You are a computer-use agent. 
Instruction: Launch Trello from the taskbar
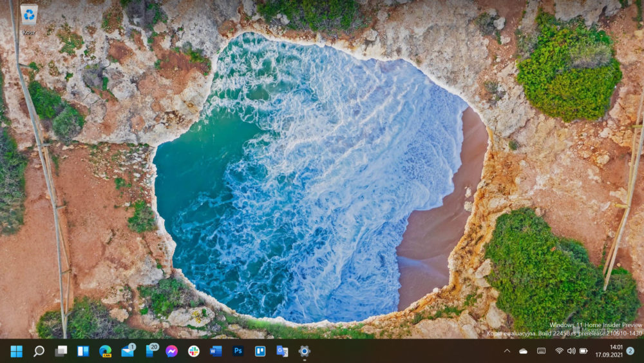(x=260, y=351)
